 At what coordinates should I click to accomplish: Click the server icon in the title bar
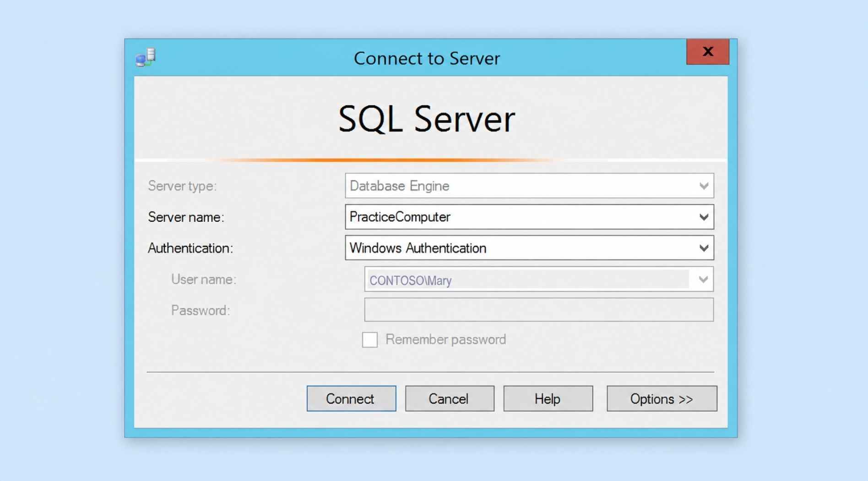pyautogui.click(x=146, y=58)
